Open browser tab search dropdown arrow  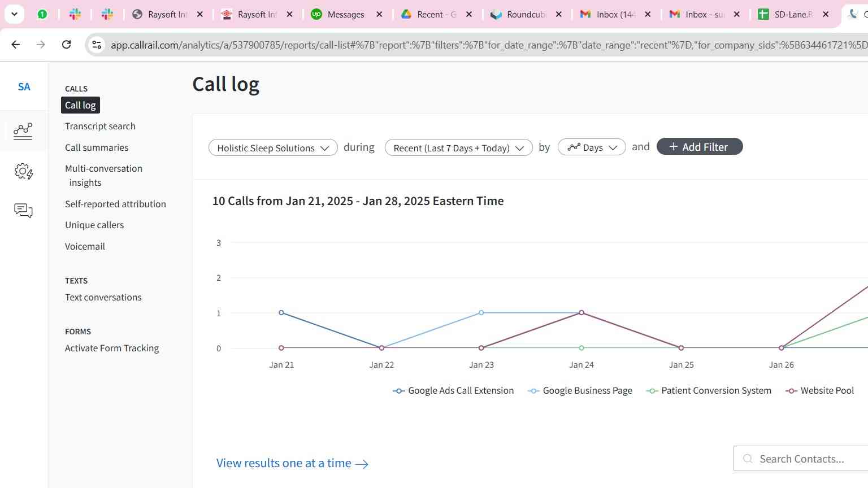[x=14, y=14]
